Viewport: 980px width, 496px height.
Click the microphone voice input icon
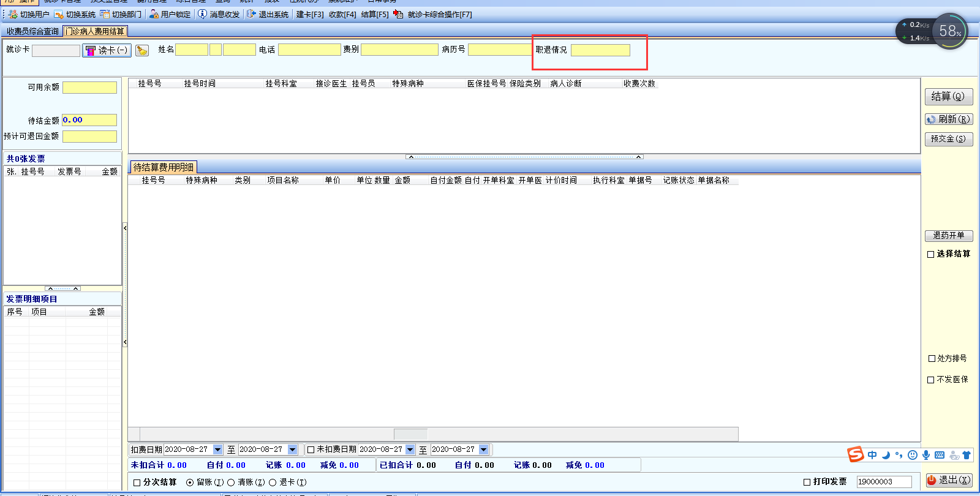[x=926, y=455]
